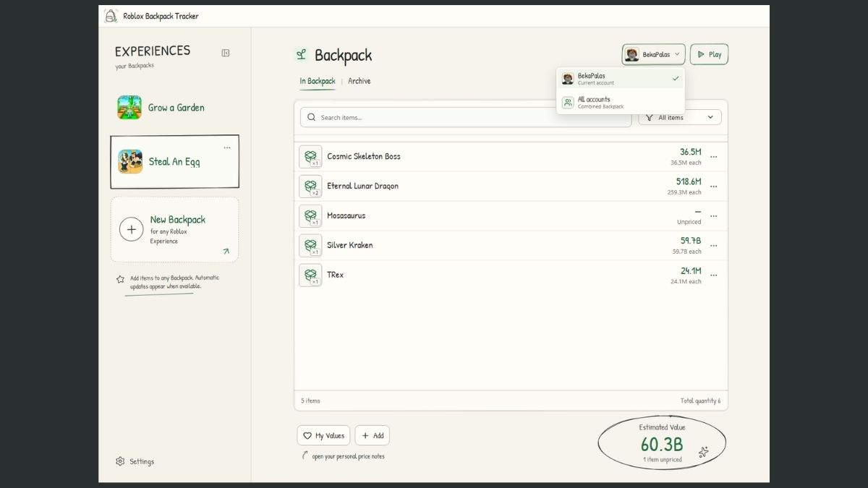Click the New Backpack arrow icon
This screenshot has width=868, height=488.
(x=226, y=252)
